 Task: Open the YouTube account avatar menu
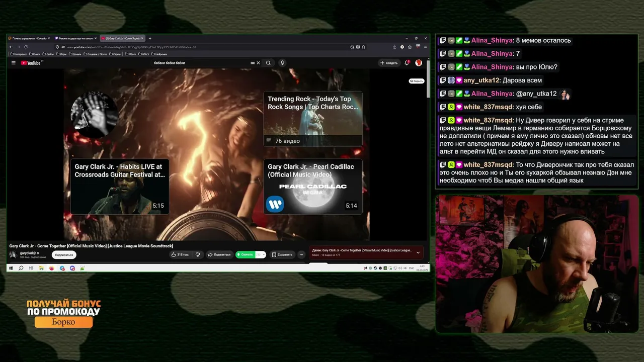point(419,63)
